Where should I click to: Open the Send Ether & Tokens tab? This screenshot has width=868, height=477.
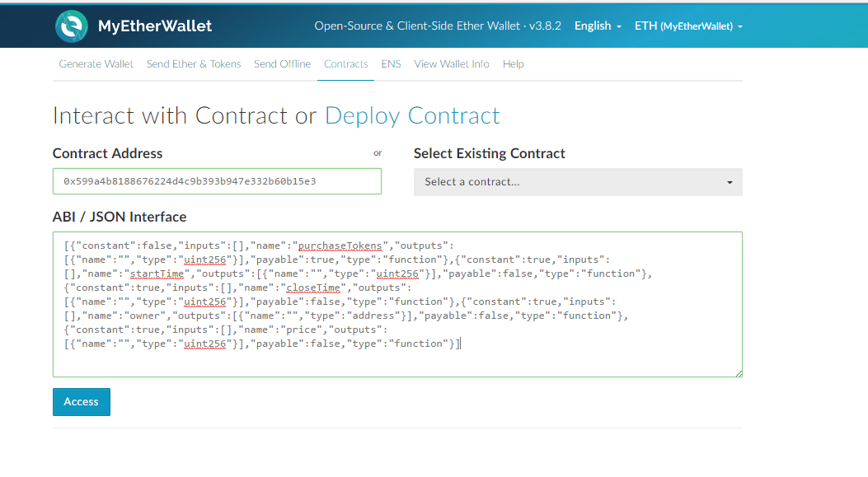point(194,64)
